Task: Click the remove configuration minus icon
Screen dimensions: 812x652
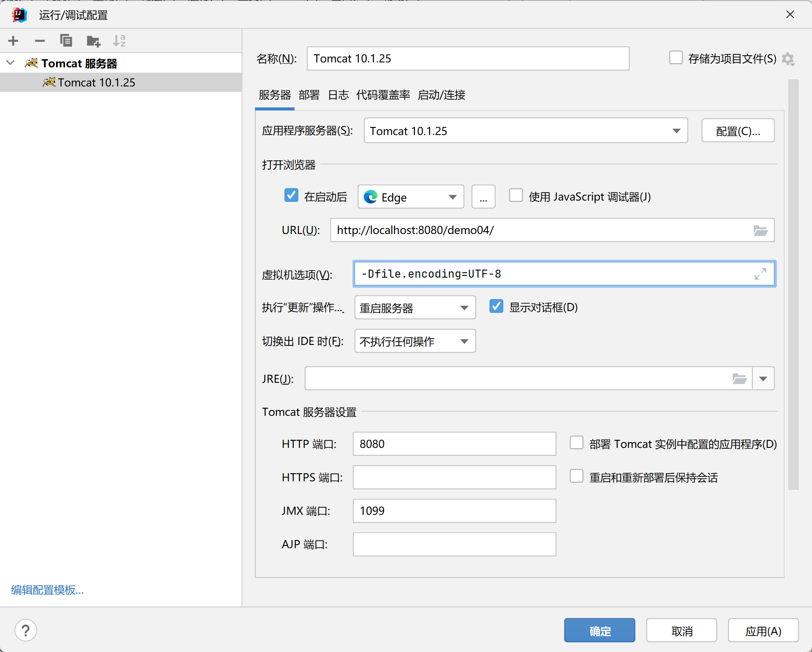Action: coord(40,41)
